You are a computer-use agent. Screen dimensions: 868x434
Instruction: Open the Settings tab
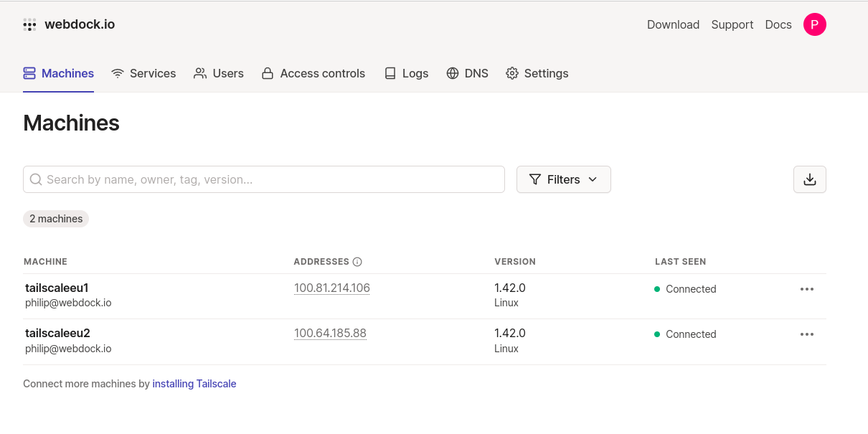coord(537,73)
